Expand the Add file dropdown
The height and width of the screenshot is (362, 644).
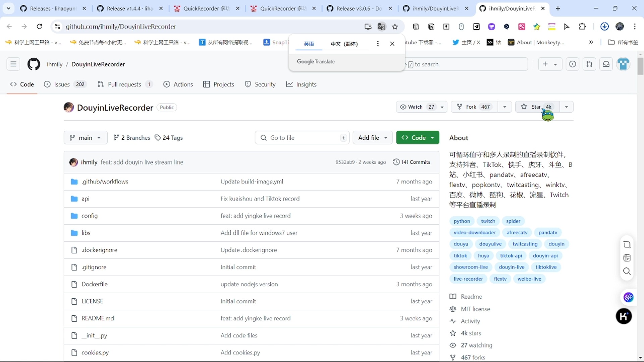click(x=373, y=138)
